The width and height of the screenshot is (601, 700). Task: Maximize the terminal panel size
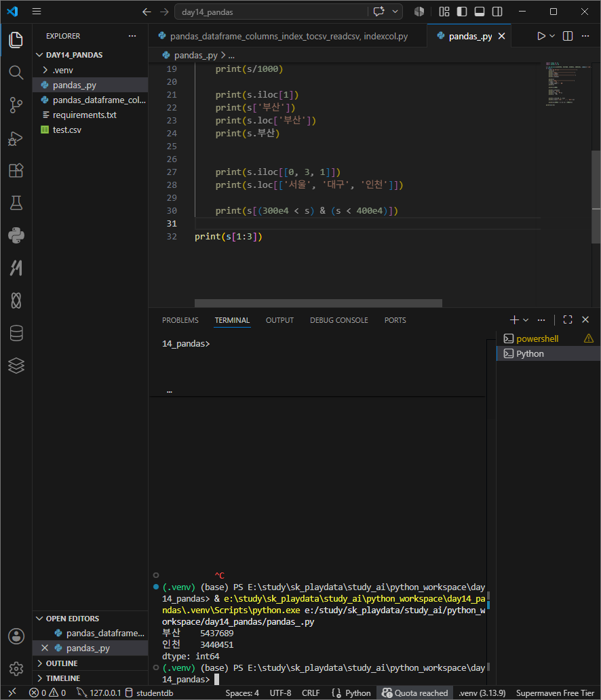[x=568, y=319]
